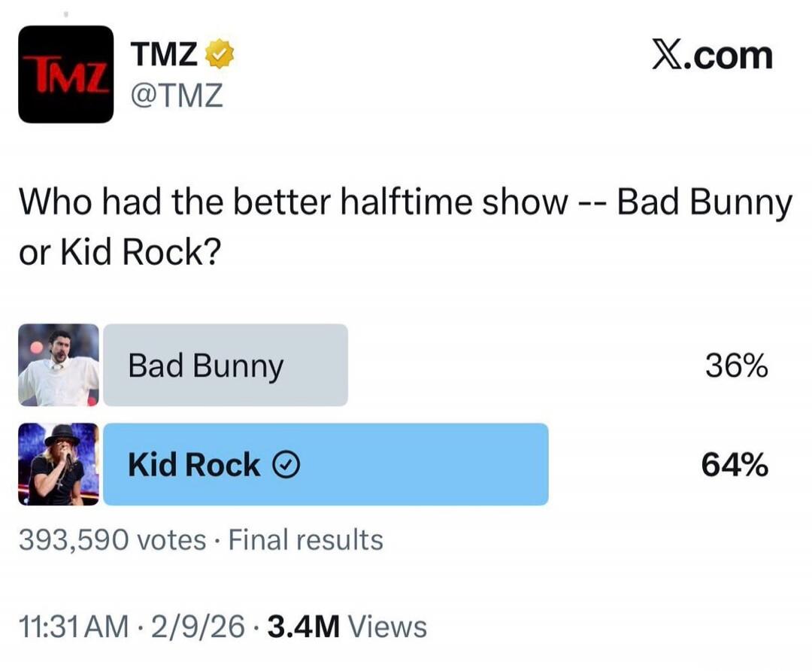812x671 pixels.
Task: Click the gray Bad Bunny result bar
Action: [226, 366]
